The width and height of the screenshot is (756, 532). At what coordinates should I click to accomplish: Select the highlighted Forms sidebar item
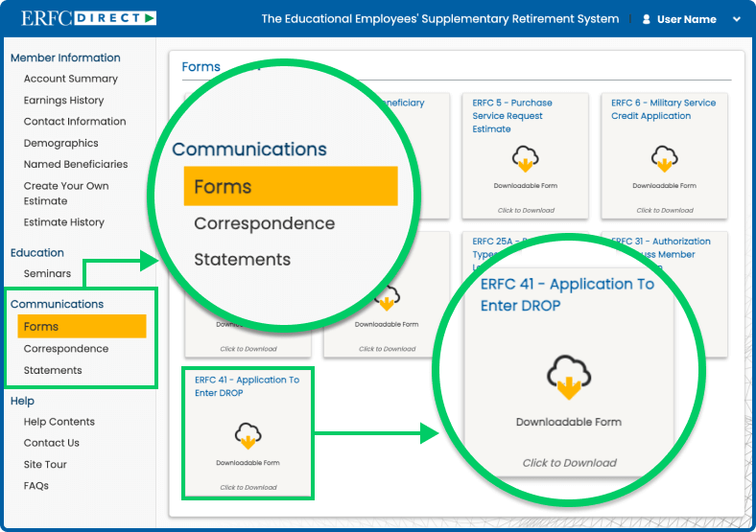(x=82, y=326)
